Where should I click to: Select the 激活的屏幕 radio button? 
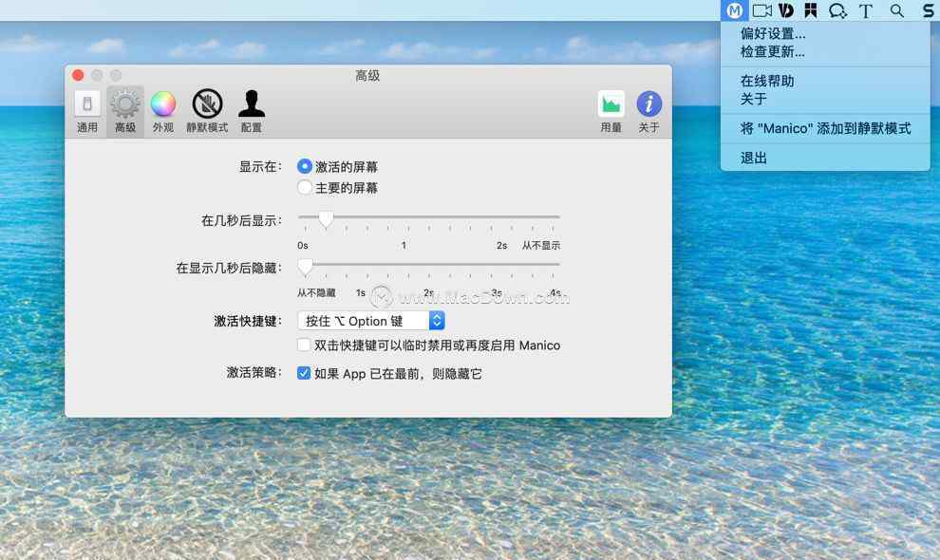tap(305, 166)
